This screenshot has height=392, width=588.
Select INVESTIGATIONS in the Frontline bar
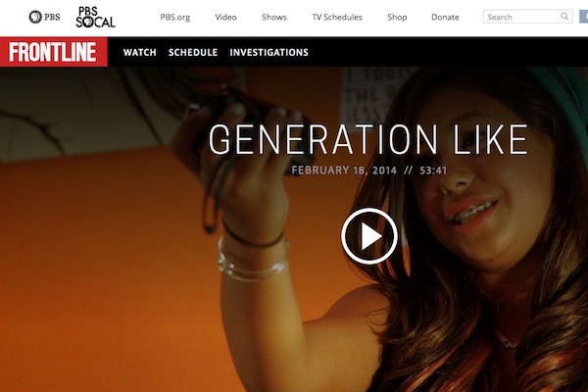pos(269,53)
